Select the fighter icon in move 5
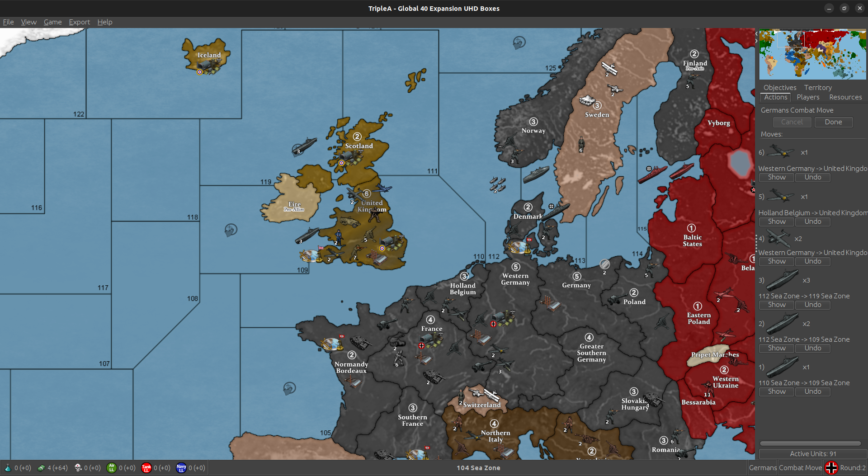The height and width of the screenshot is (476, 868). tap(781, 195)
